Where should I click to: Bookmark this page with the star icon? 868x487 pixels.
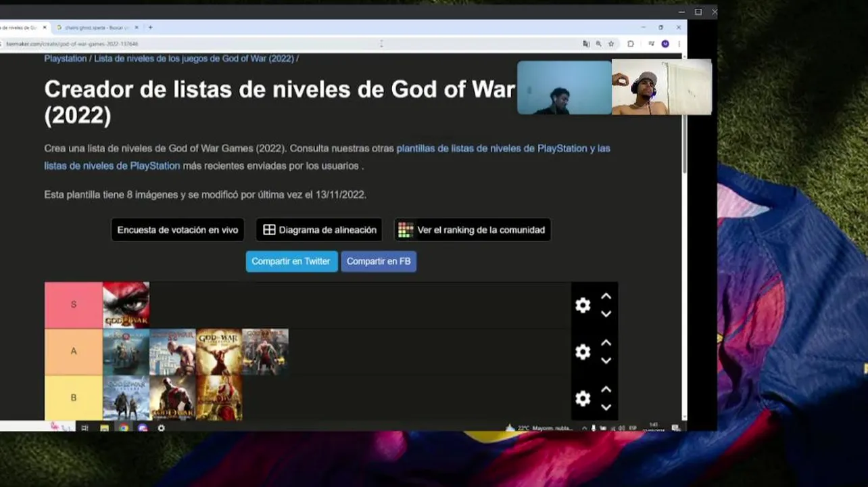click(611, 43)
